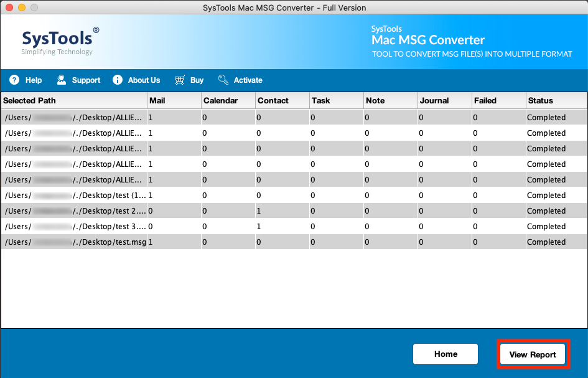Click the View Report button
Viewport: 588px width, 378px height.
point(533,354)
